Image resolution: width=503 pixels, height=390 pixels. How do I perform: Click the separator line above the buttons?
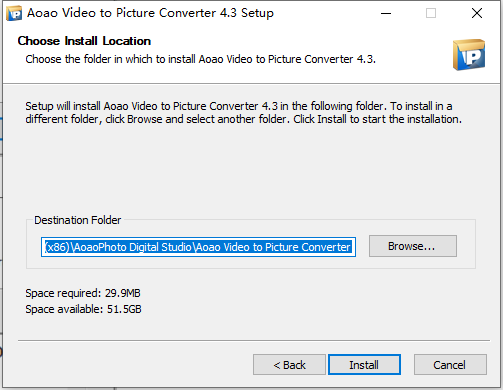254,341
